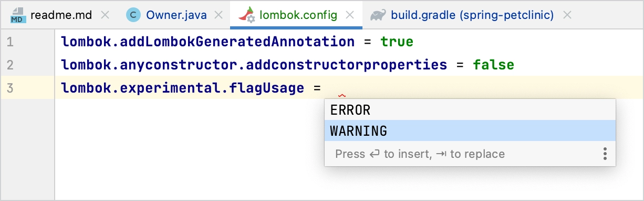Open the build.gradle (spring-petclinic) tab
The width and height of the screenshot is (644, 201).
[x=472, y=15]
